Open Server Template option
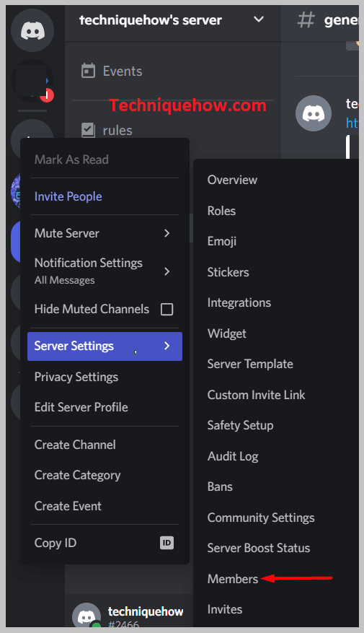364x633 pixels. tap(250, 364)
